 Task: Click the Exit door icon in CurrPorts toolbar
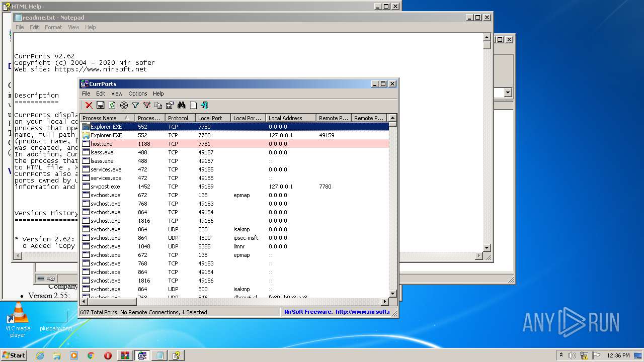point(204,105)
